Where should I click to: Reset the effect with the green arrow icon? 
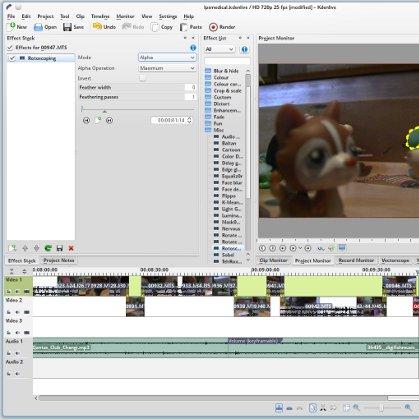[x=48, y=248]
